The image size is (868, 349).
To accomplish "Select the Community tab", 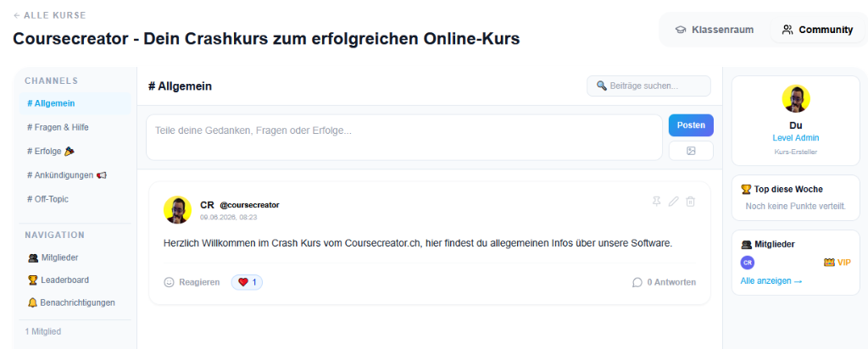I will [817, 30].
